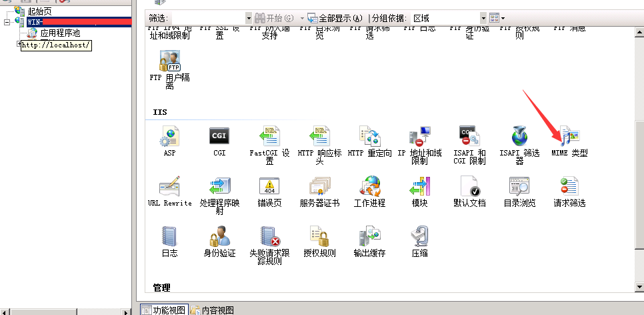This screenshot has width=644, height=315.
Task: Switch to 功能视图 tab
Action: pyautogui.click(x=163, y=310)
